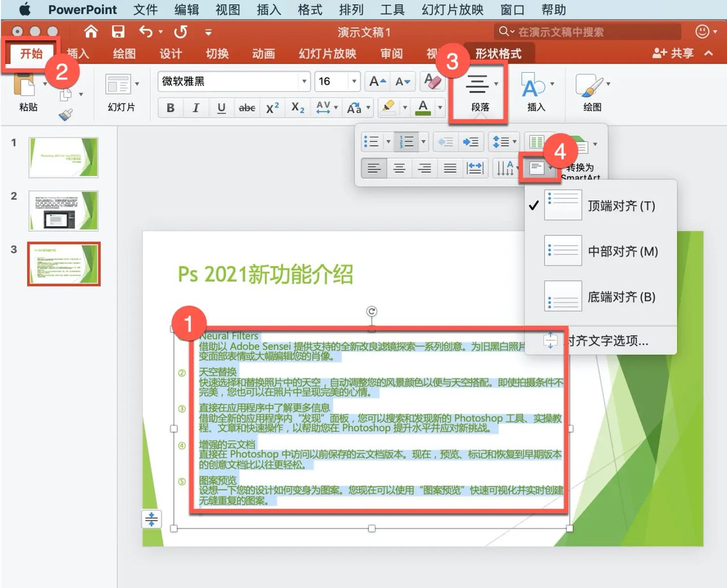Screen dimensions: 727x588
Task: Increase font size with large A icon
Action: click(x=377, y=82)
